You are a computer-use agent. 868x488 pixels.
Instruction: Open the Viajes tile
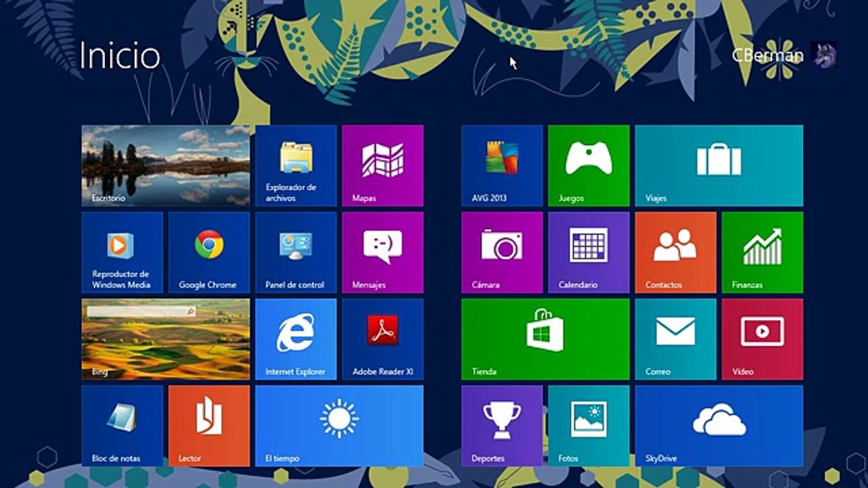click(719, 165)
